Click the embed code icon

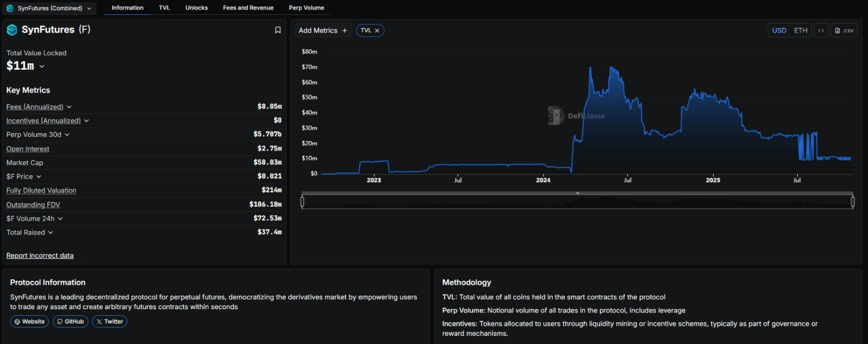tap(821, 30)
